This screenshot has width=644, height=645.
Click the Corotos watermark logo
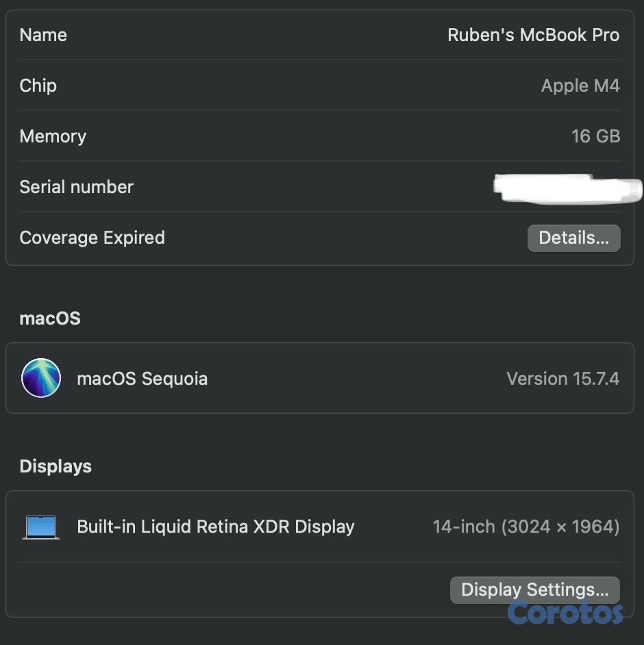click(x=565, y=612)
